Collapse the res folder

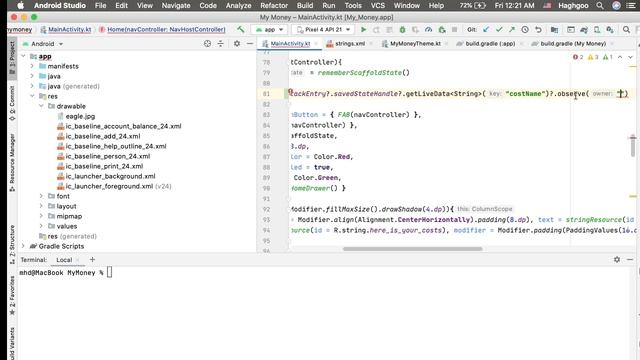[x=32, y=96]
